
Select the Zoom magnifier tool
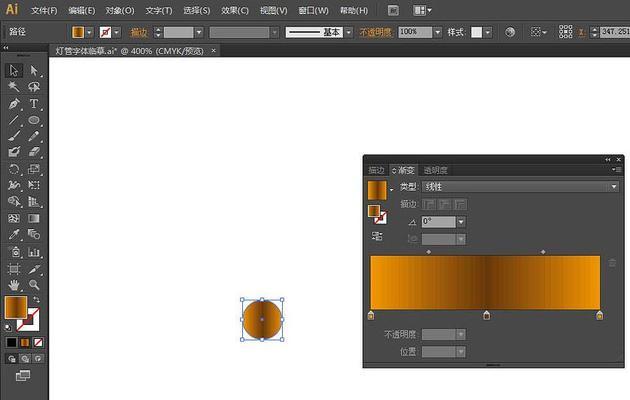click(x=34, y=285)
